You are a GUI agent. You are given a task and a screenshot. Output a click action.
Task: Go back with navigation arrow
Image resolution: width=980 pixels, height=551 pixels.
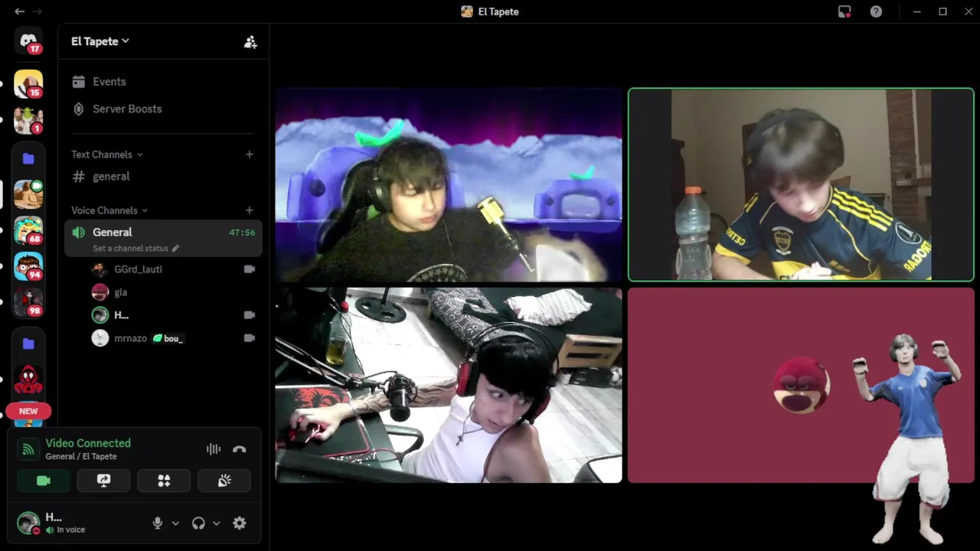click(19, 11)
